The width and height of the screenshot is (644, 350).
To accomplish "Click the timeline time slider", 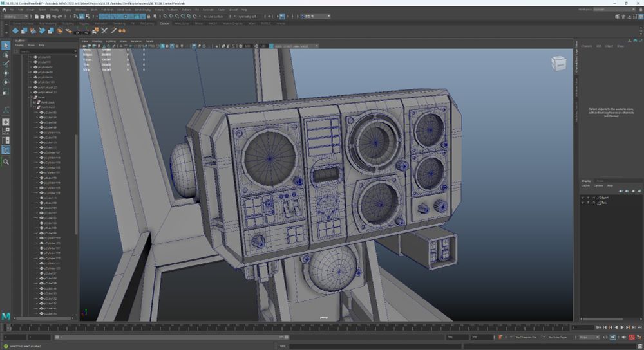I will pyautogui.click(x=290, y=327).
